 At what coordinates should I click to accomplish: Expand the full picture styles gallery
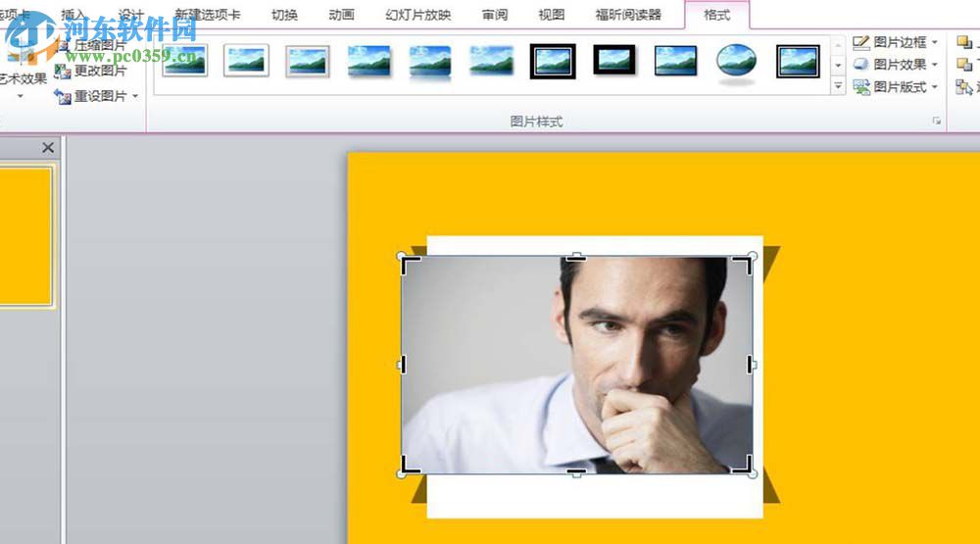coord(838,85)
